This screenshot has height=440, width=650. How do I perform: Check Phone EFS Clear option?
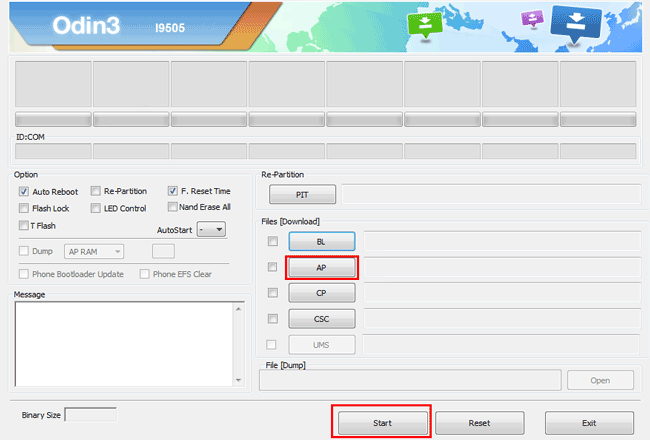(x=144, y=274)
